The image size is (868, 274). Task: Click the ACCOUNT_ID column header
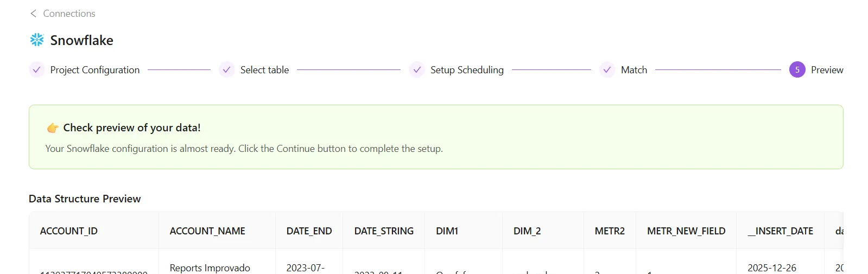coord(69,231)
